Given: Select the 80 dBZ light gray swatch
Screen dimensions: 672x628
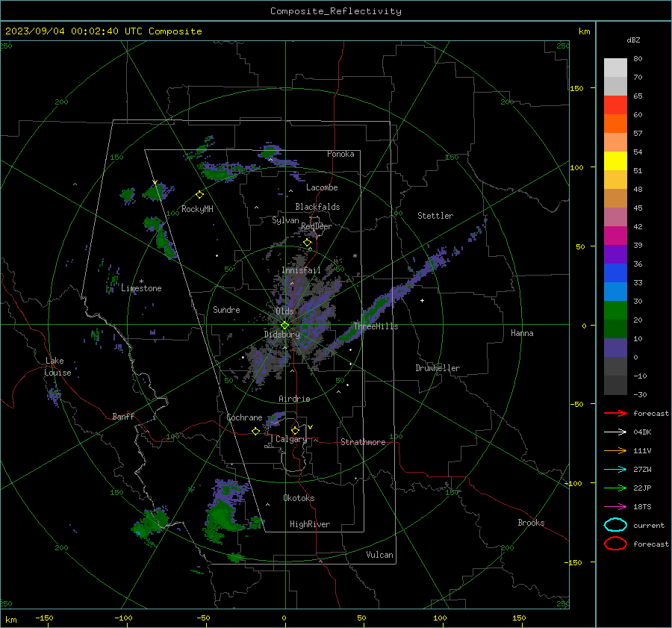Looking at the screenshot, I should [615, 68].
